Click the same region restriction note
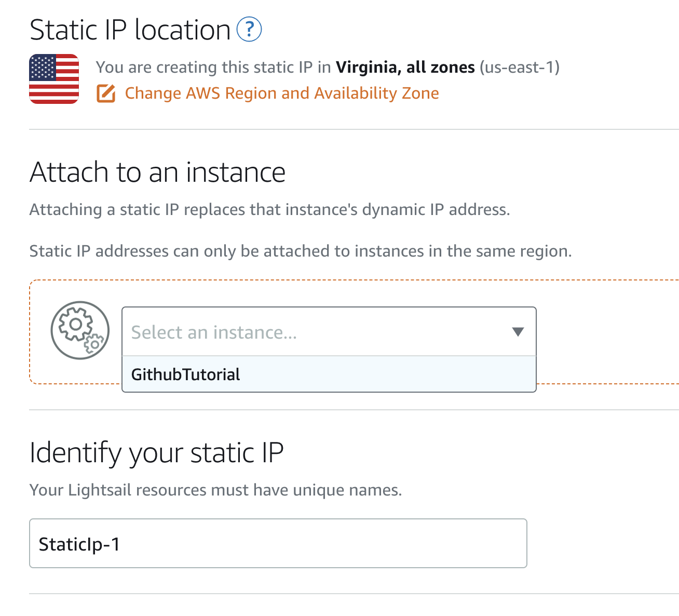The width and height of the screenshot is (679, 616). tap(300, 251)
